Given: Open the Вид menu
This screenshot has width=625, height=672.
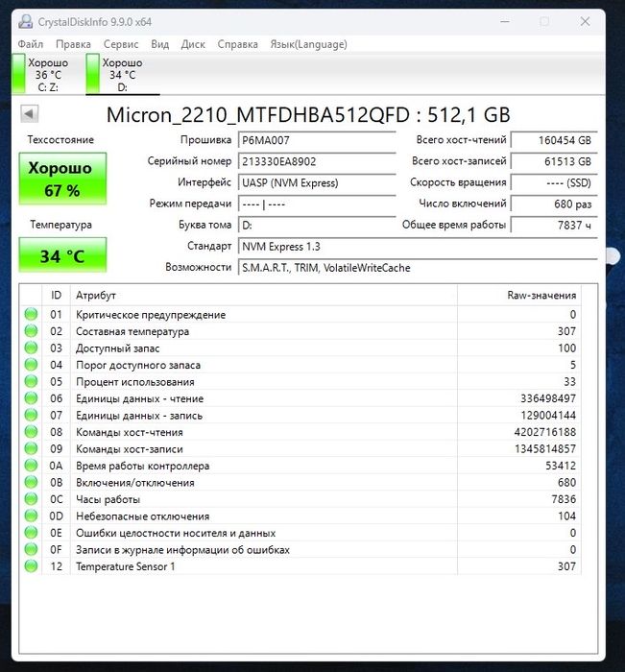Looking at the screenshot, I should [x=160, y=44].
